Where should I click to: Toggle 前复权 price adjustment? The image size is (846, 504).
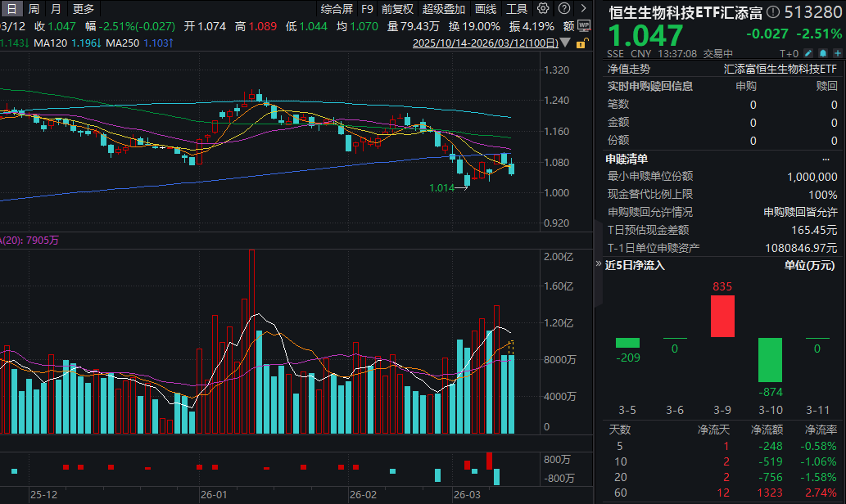pyautogui.click(x=398, y=10)
